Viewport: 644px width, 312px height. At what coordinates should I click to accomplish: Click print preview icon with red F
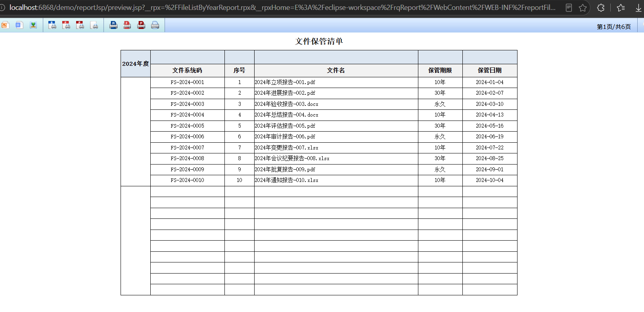point(66,25)
